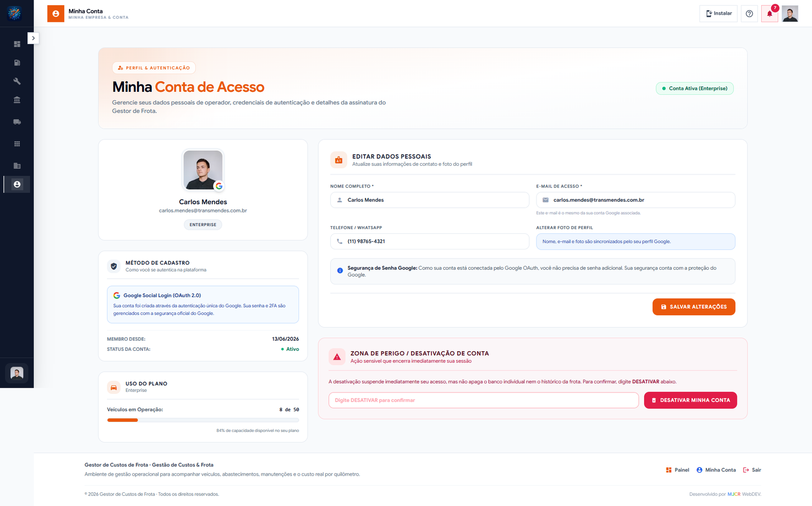The height and width of the screenshot is (506, 812).
Task: Focus the Telefone / WhatsApp input field
Action: click(x=429, y=241)
